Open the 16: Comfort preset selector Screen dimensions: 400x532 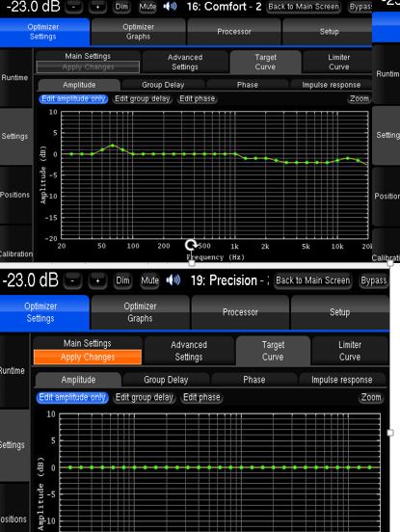pyautogui.click(x=225, y=7)
